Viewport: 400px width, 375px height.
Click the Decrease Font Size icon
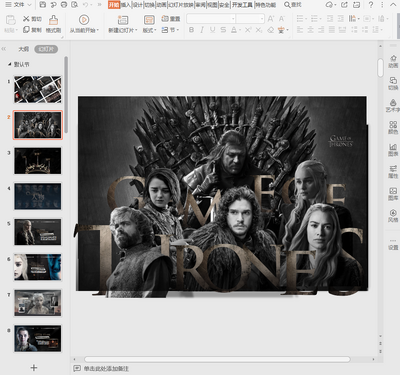(282, 19)
